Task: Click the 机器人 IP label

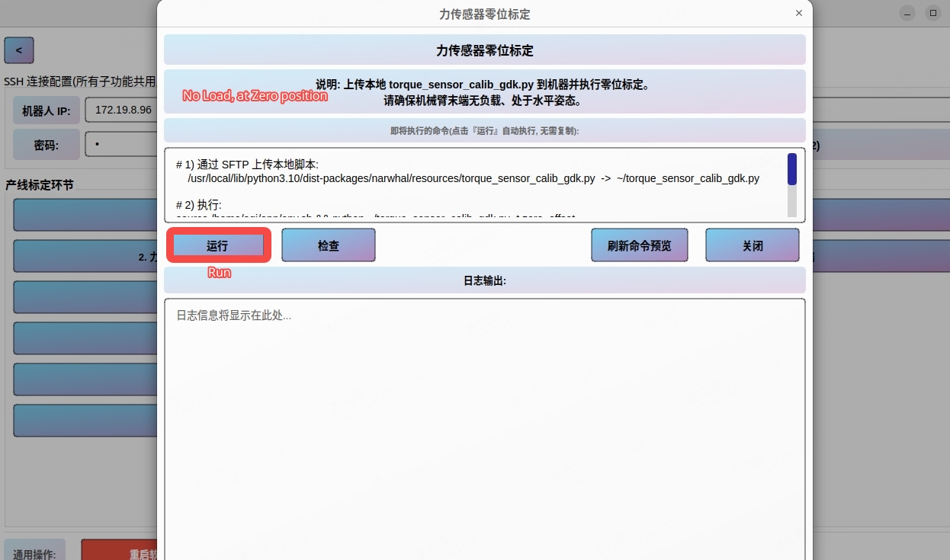Action: click(x=46, y=110)
